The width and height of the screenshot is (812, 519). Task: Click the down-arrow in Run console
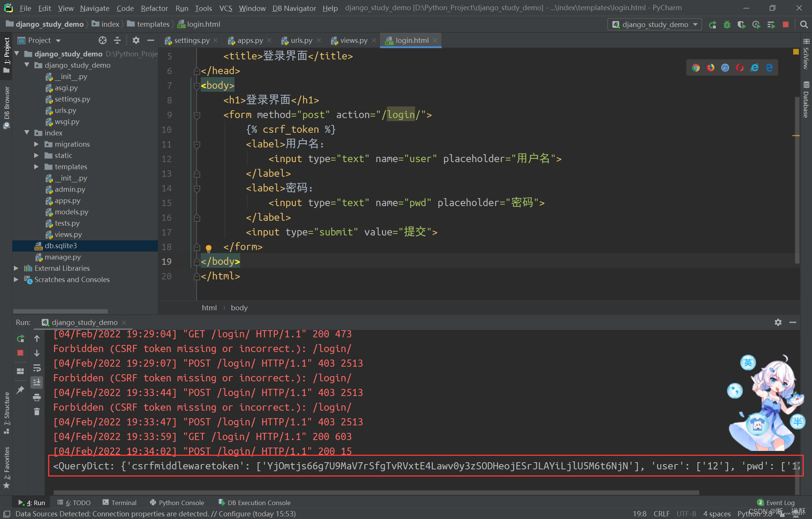(x=37, y=353)
